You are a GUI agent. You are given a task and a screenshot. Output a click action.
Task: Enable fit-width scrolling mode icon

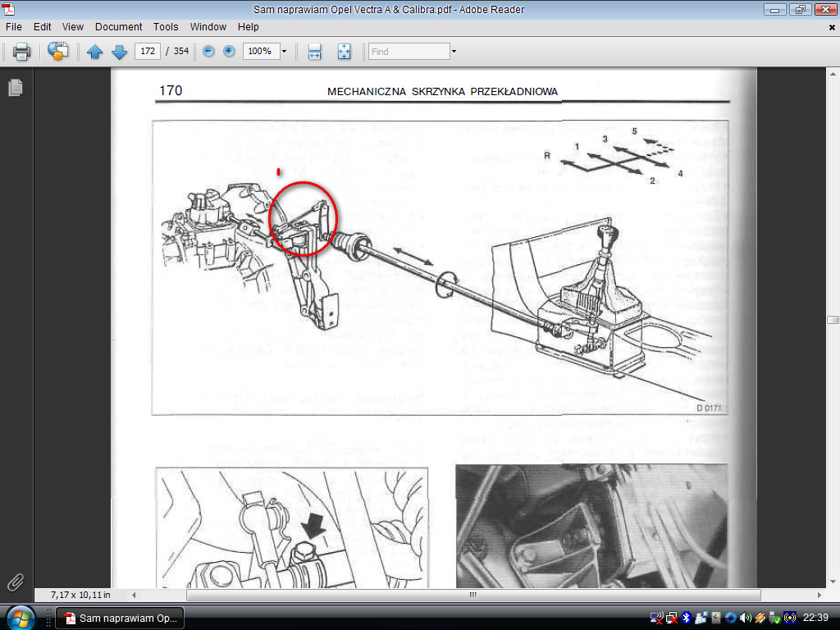pos(314,52)
